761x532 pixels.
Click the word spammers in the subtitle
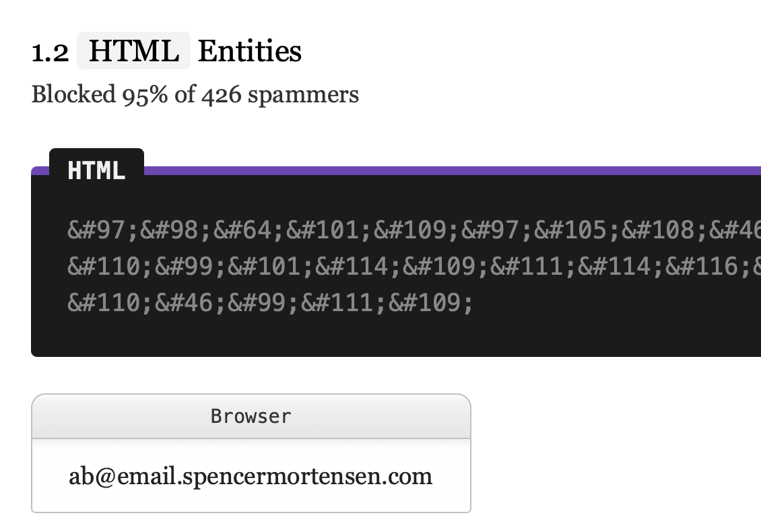point(303,95)
